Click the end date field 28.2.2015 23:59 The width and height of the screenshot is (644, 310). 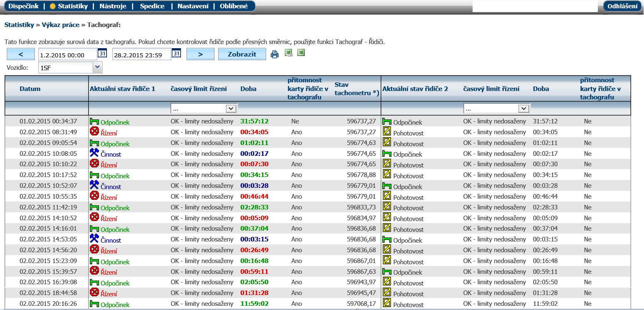click(142, 54)
